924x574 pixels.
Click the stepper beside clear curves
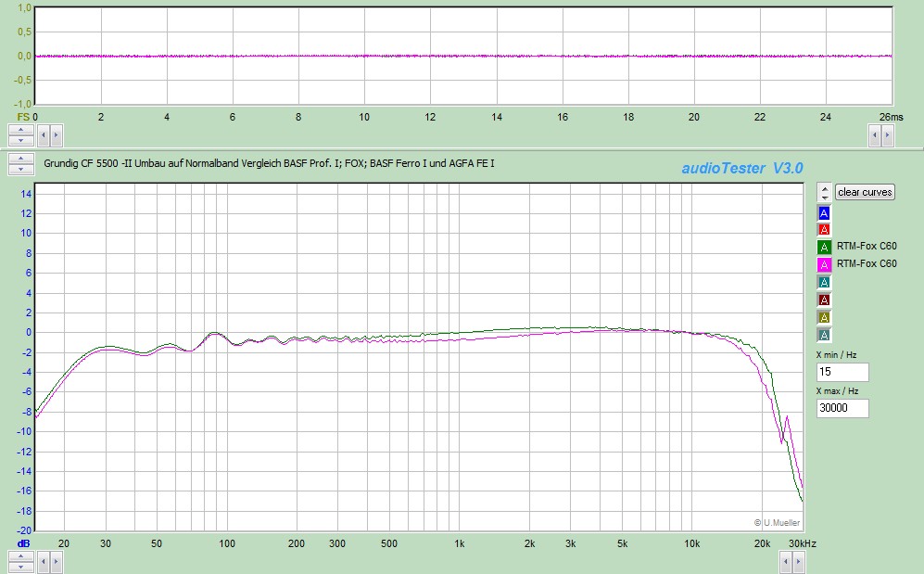[x=824, y=192]
